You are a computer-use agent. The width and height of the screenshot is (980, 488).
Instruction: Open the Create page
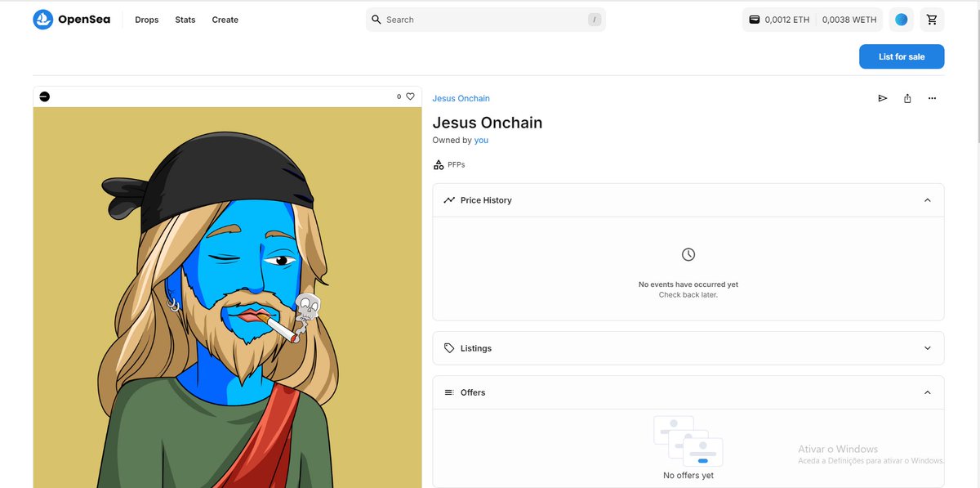pos(225,20)
